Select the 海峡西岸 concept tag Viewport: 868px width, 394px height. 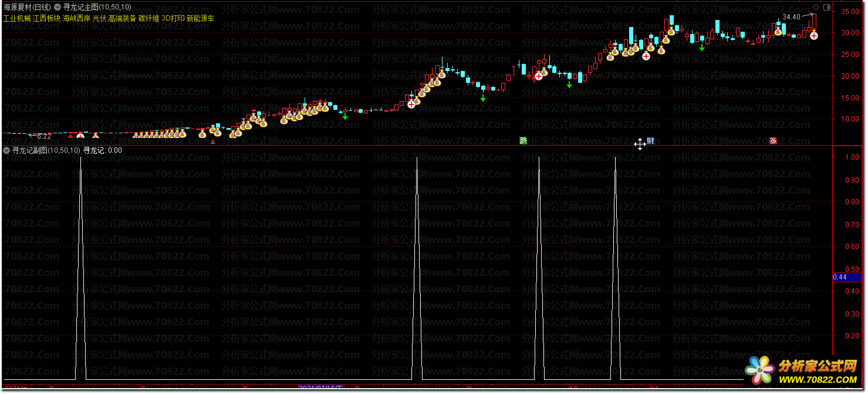coord(77,18)
